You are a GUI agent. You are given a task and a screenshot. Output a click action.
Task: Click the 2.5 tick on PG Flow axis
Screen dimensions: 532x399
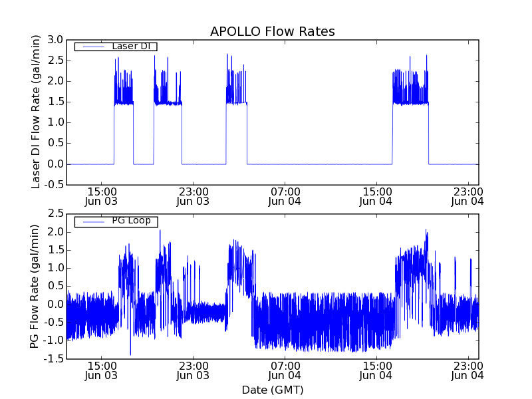(x=55, y=213)
